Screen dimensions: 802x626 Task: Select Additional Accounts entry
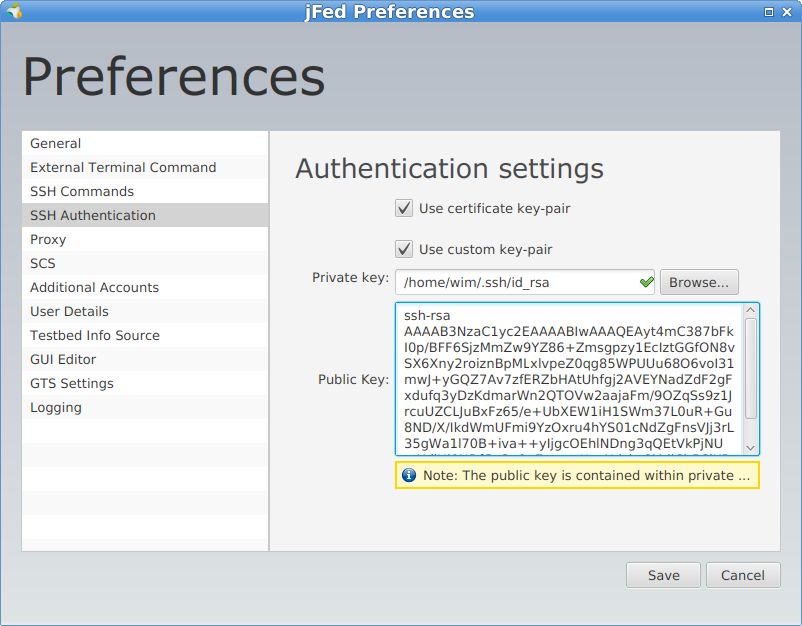point(145,287)
